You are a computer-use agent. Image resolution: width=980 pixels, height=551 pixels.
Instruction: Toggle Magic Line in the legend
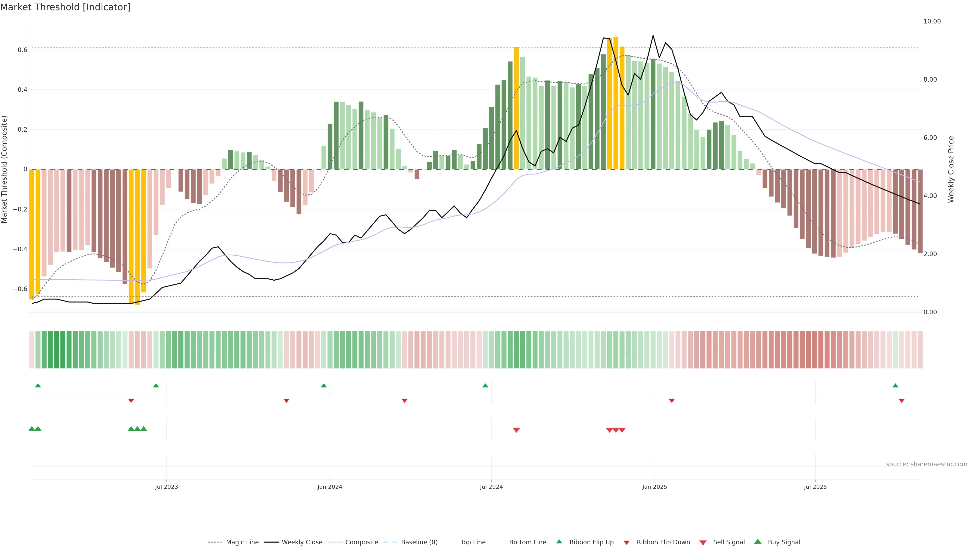pos(242,542)
